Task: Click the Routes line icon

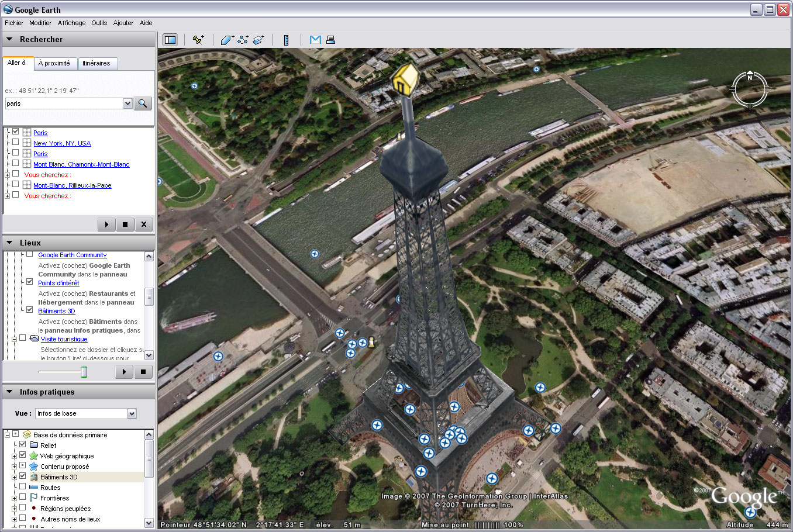Action: [x=34, y=488]
